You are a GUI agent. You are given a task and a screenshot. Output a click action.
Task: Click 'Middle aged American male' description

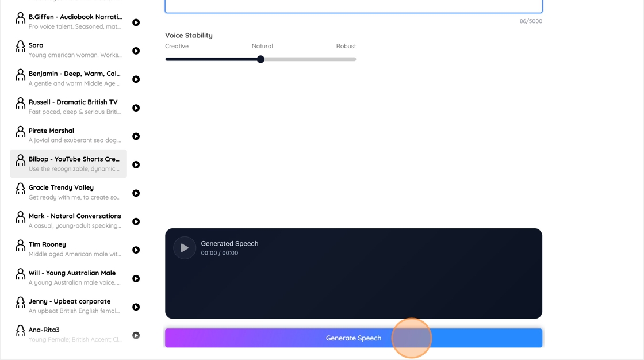pos(75,254)
